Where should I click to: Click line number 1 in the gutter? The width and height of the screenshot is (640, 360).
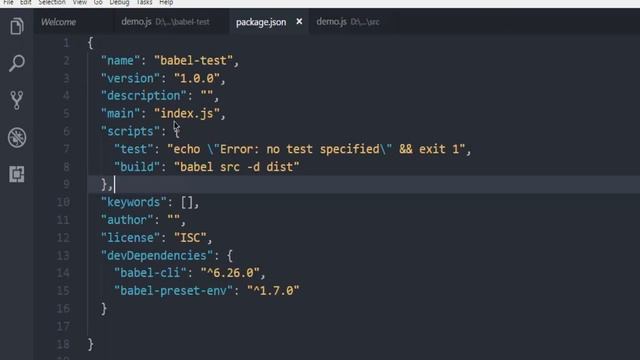(x=66, y=43)
